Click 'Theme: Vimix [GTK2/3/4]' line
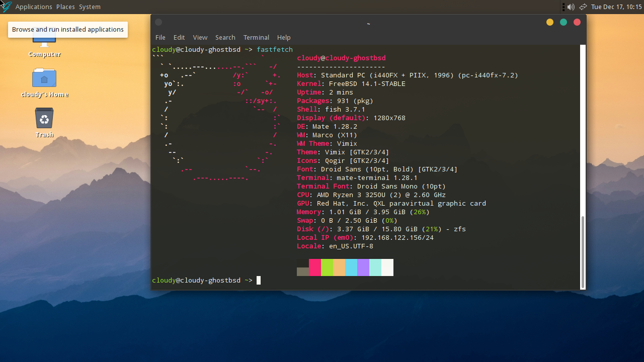644x362 pixels. click(x=343, y=152)
